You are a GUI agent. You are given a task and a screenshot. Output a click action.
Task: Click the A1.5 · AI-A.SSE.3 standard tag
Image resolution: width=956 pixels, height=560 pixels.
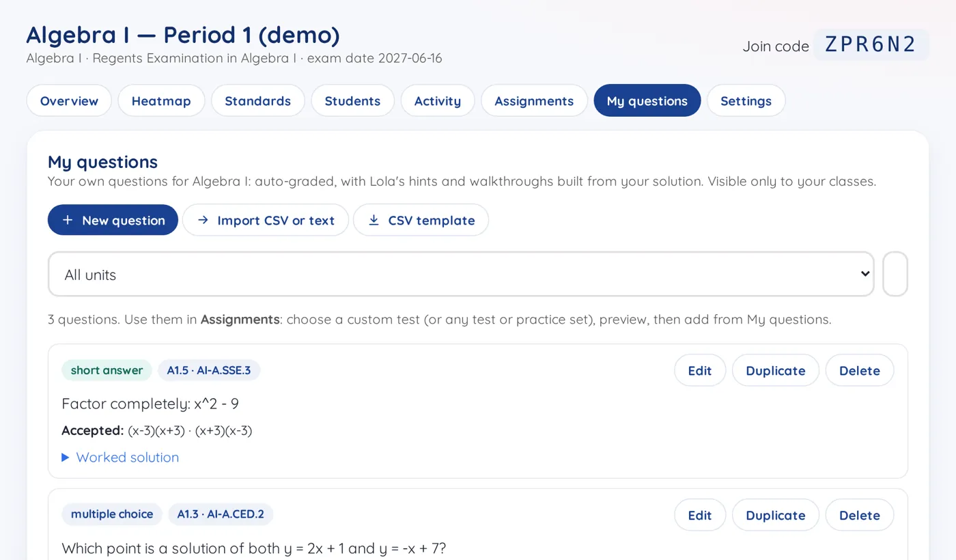pyautogui.click(x=209, y=370)
